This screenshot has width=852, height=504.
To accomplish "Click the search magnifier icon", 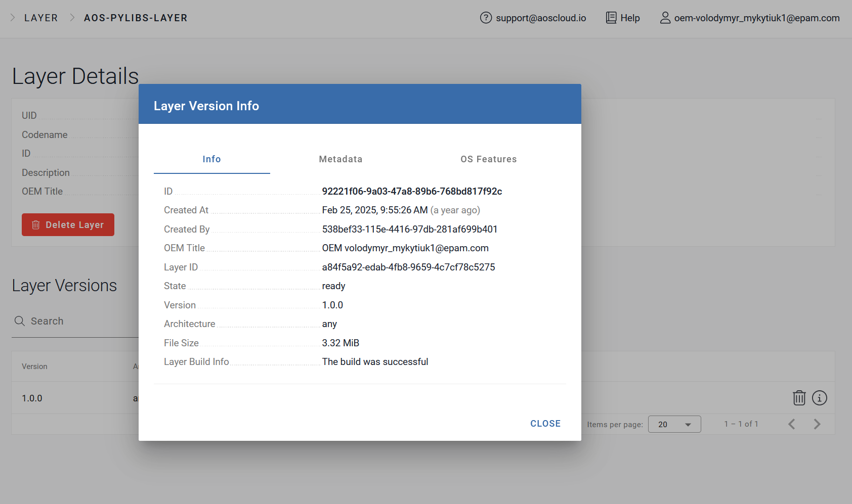I will 20,321.
